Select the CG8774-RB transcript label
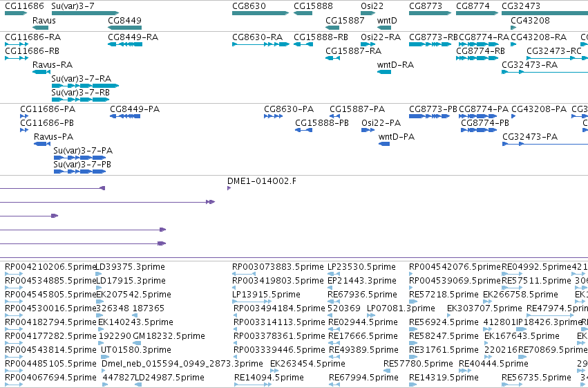Viewport: 588px width, 388px height. coord(480,51)
